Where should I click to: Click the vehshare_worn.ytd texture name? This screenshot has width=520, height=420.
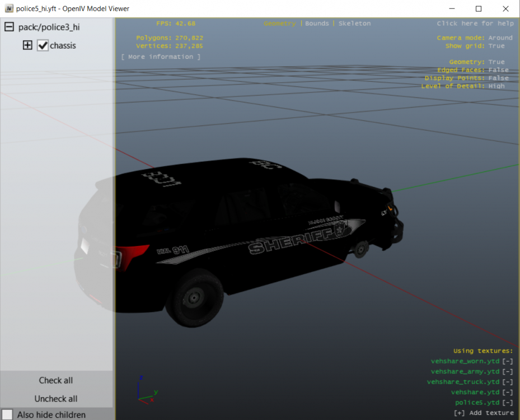[465, 361]
